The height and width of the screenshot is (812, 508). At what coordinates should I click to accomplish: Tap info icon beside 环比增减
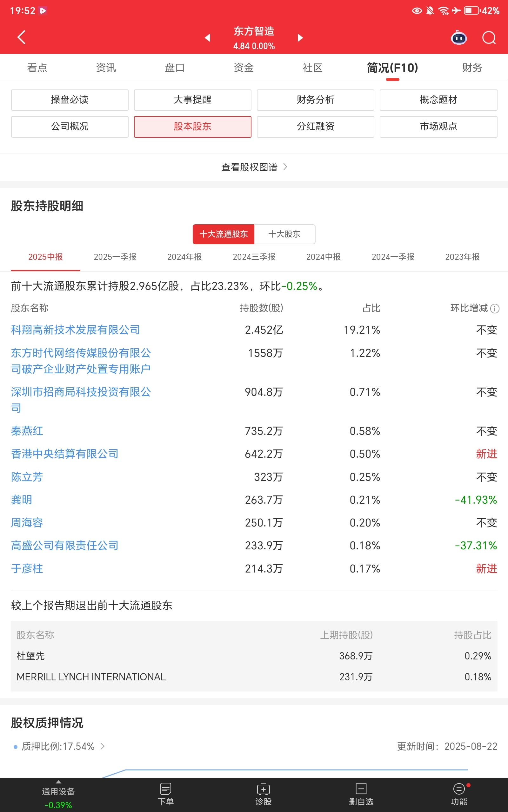tap(495, 308)
